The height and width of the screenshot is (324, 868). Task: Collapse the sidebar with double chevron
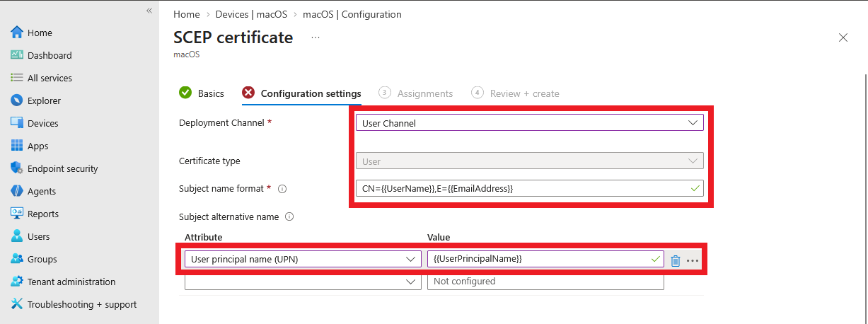(x=149, y=11)
